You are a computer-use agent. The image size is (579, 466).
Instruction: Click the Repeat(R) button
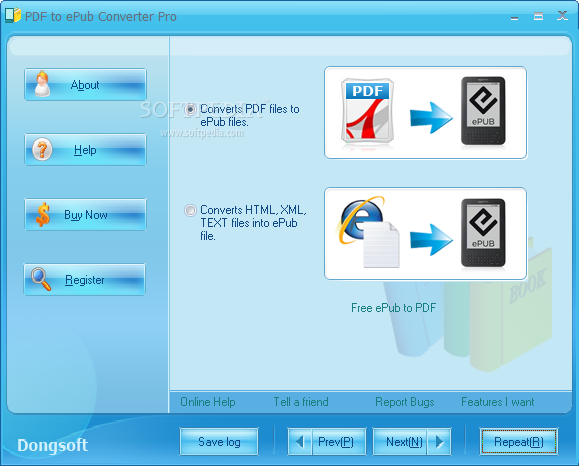(519, 442)
